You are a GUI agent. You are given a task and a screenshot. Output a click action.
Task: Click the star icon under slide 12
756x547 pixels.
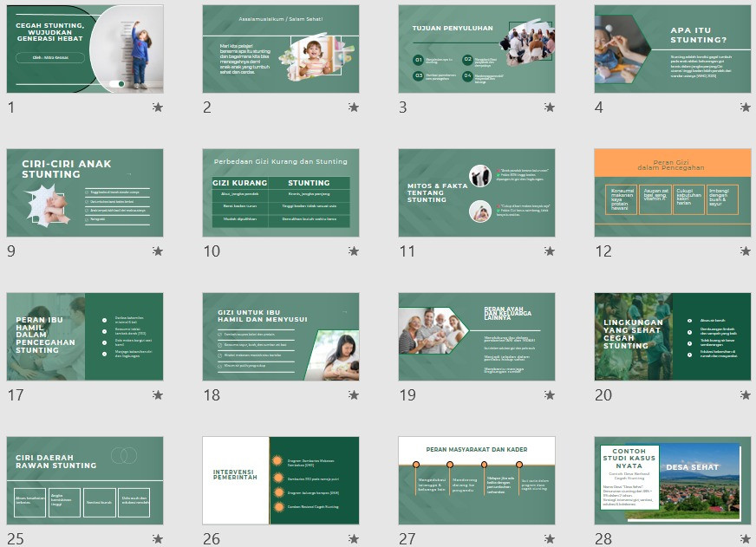coord(746,251)
